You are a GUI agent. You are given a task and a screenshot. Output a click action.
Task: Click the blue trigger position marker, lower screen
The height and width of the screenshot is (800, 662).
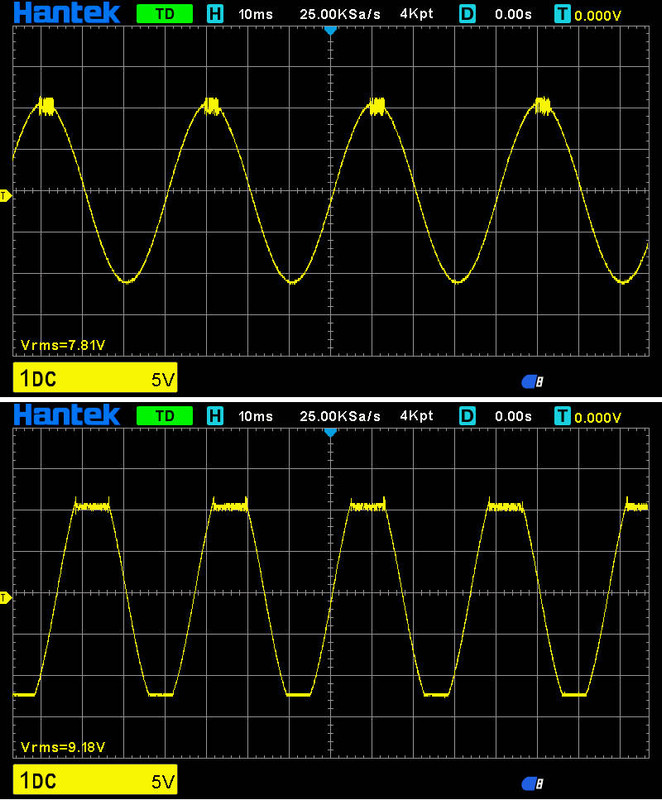[330, 433]
